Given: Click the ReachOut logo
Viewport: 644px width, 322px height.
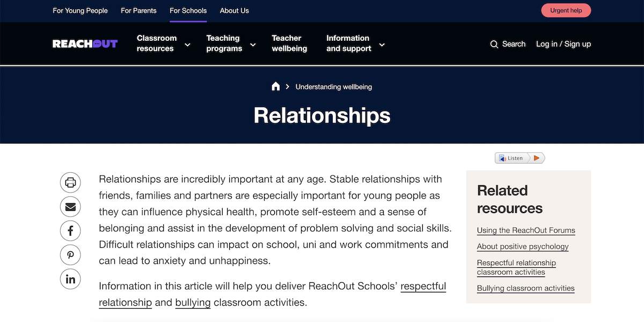Looking at the screenshot, I should [x=85, y=43].
